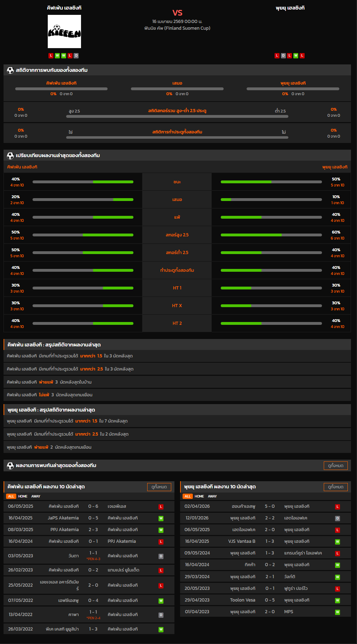
Task: Click the gray D form badge under Kiffen logo
Action: pos(76,56)
